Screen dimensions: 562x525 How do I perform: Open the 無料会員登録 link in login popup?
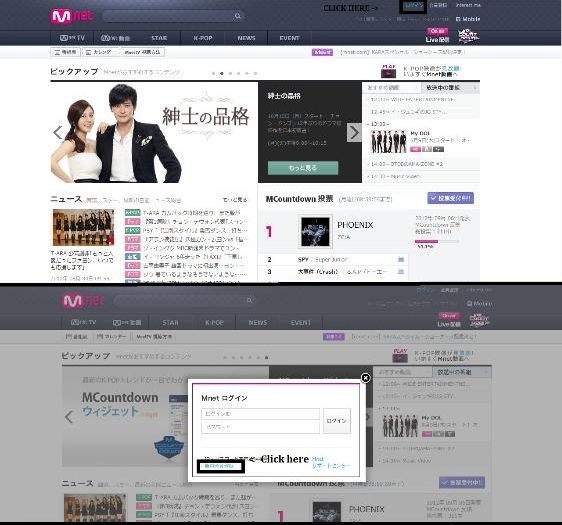point(220,466)
